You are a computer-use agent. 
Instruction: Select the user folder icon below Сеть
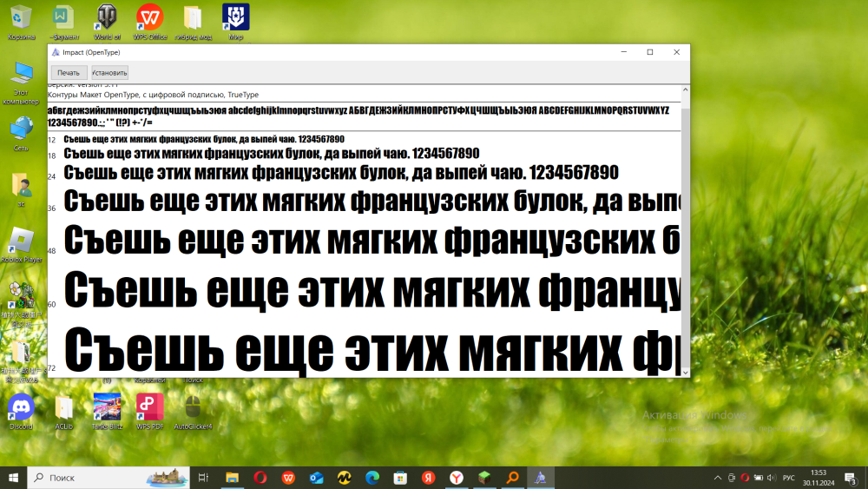coord(21,189)
